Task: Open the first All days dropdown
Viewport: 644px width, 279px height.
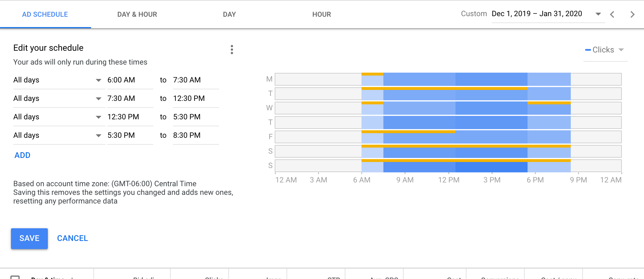Action: point(58,80)
